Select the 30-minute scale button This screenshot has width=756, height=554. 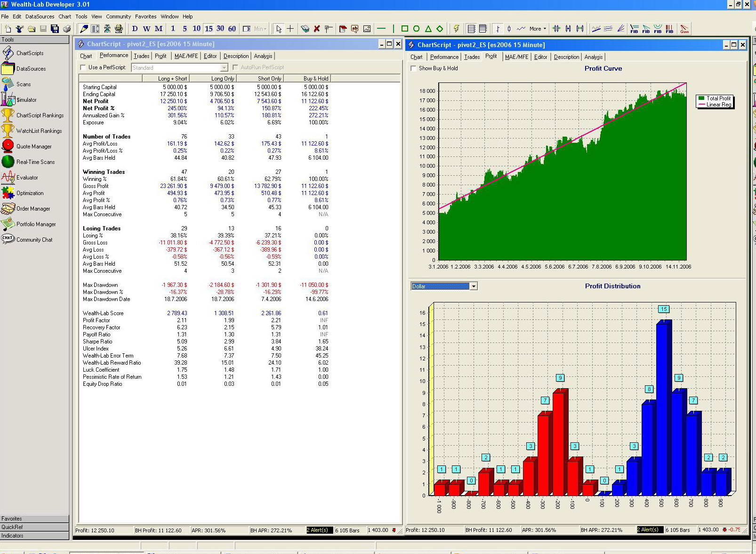pos(220,29)
